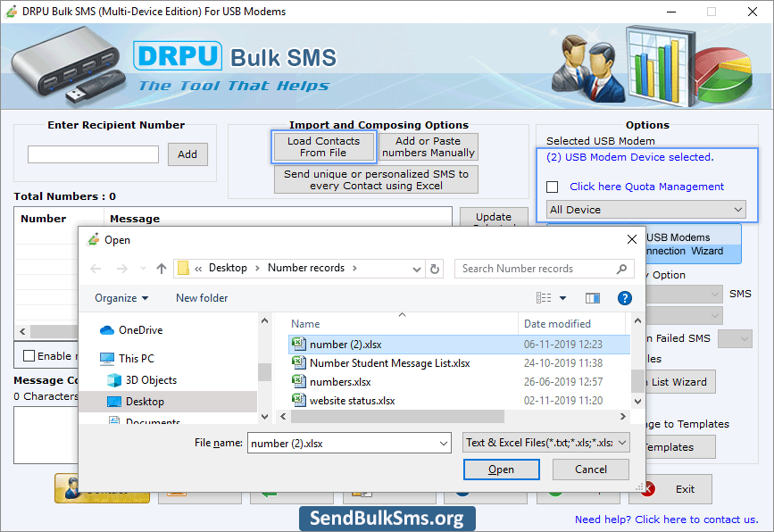The height and width of the screenshot is (532, 774).
Task: Click Excel icon of Number Student Message List
Action: tap(299, 362)
